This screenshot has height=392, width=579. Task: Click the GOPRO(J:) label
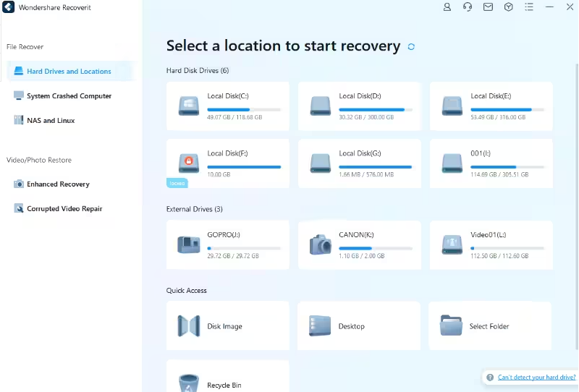224,235
